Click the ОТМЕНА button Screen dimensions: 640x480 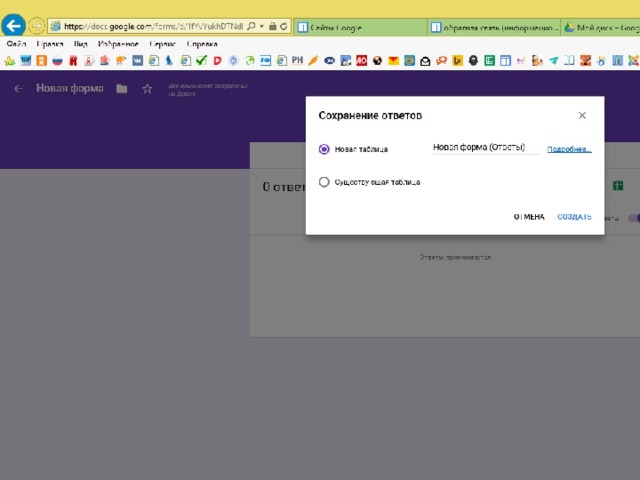click(x=529, y=217)
